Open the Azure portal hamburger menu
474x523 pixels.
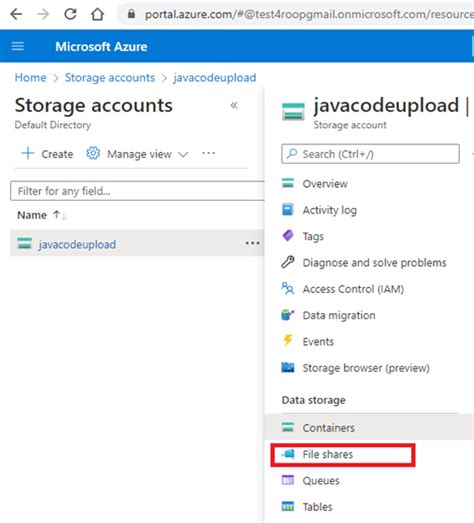coord(18,46)
